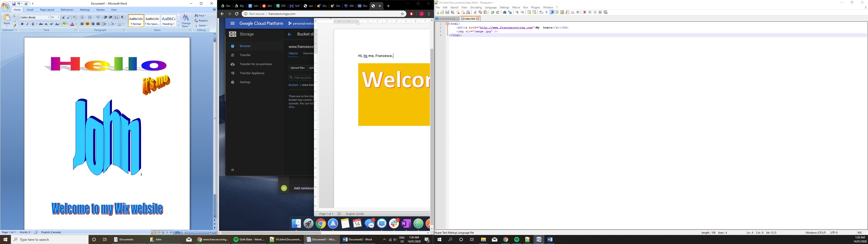Viewport: 868px width, 244px height.
Task: Click the Sort A-Z icon in Word
Action: (x=116, y=18)
